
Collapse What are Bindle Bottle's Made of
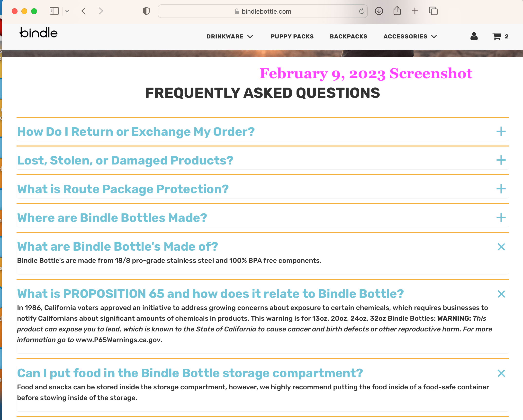[x=501, y=247]
